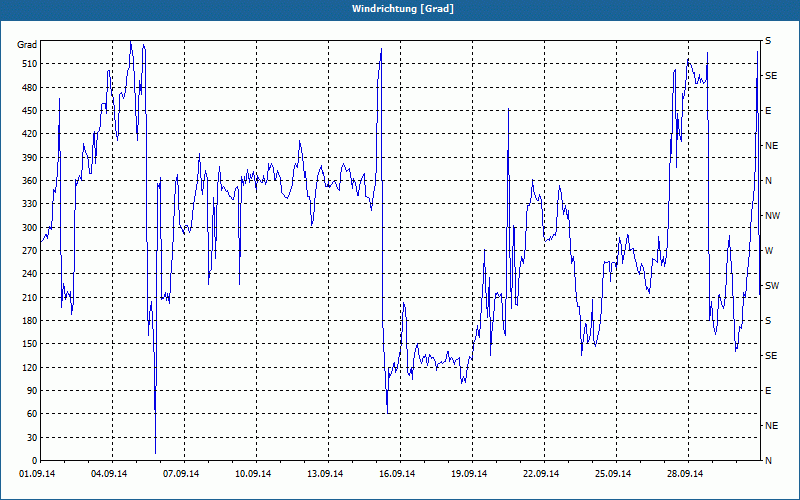The image size is (800, 500).
Task: Click the "NE" compass label near the 405 level
Action: [x=772, y=146]
